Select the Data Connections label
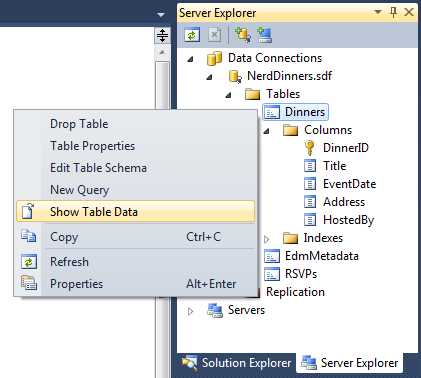The image size is (421, 378). 275,58
